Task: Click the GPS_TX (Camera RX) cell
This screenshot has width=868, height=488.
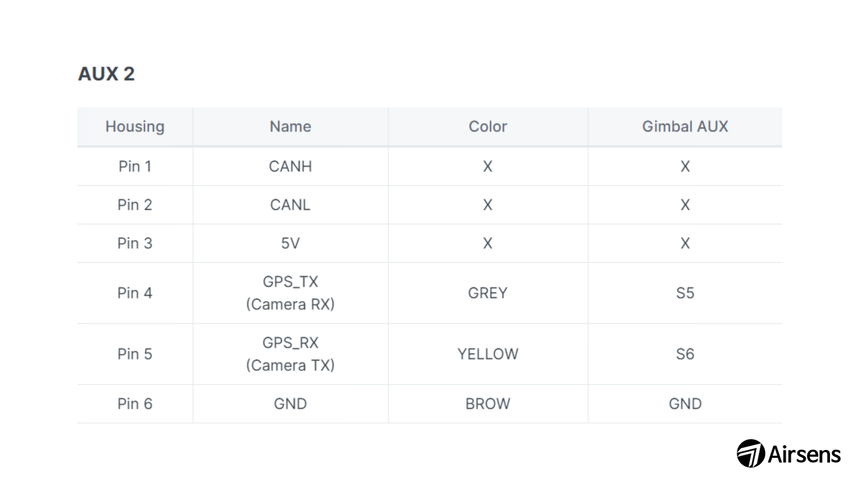Action: pos(290,293)
